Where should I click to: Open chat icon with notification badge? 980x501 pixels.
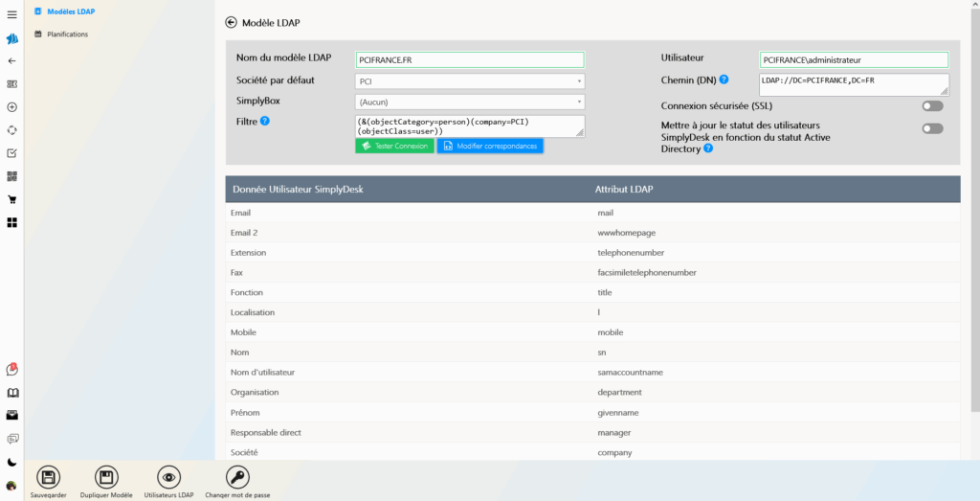pos(11,369)
